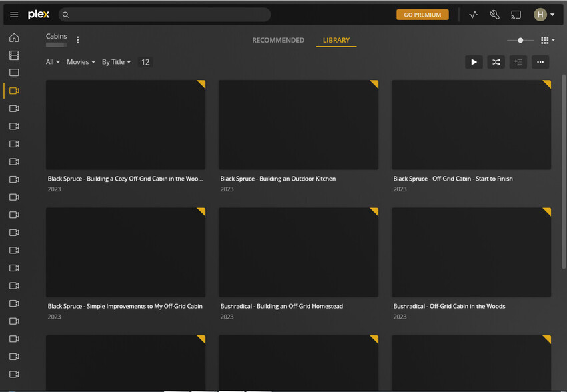Open the grid view mode dropdown

coord(548,40)
